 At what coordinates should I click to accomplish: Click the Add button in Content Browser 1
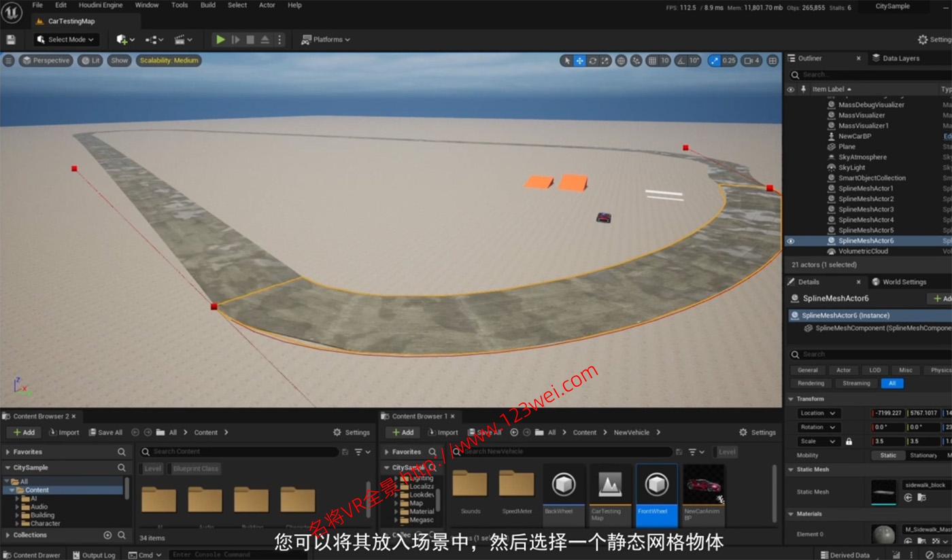(402, 432)
